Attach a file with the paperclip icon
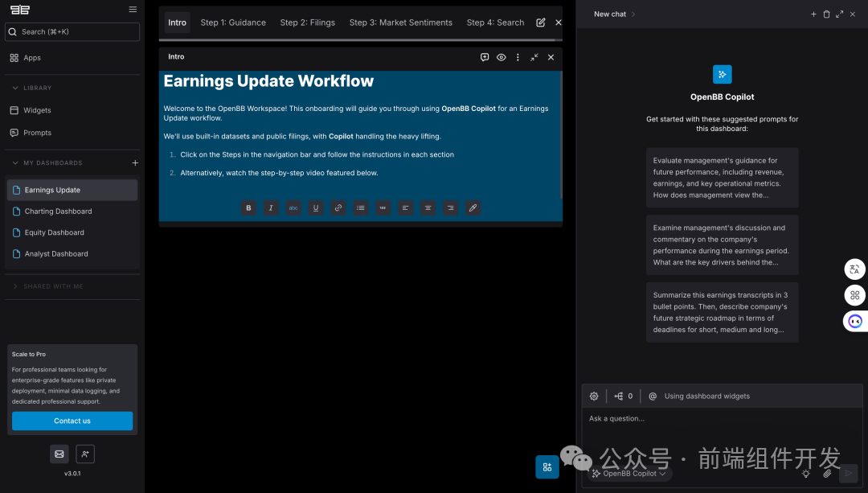This screenshot has width=868, height=493. click(x=827, y=474)
